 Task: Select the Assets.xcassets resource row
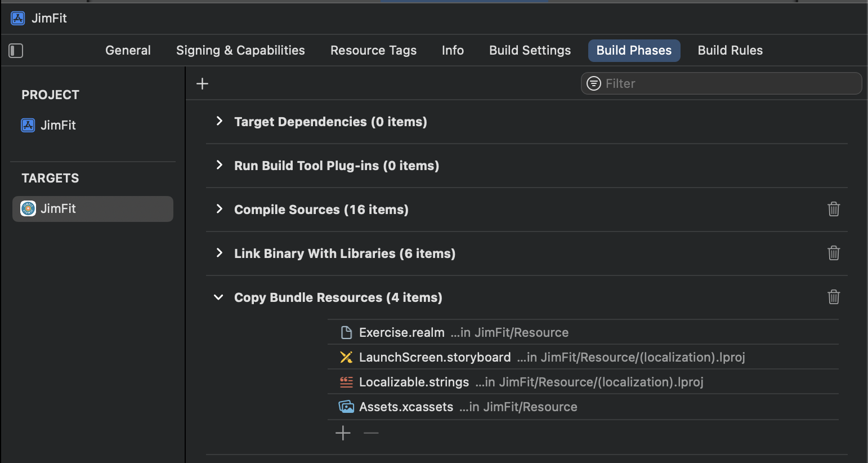coord(583,407)
